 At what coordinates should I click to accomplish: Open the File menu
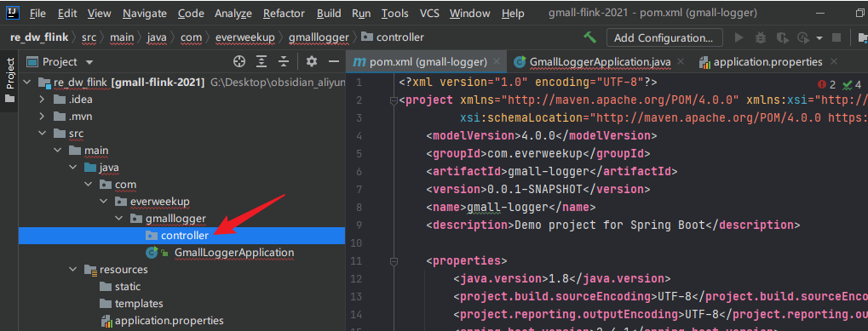point(37,14)
